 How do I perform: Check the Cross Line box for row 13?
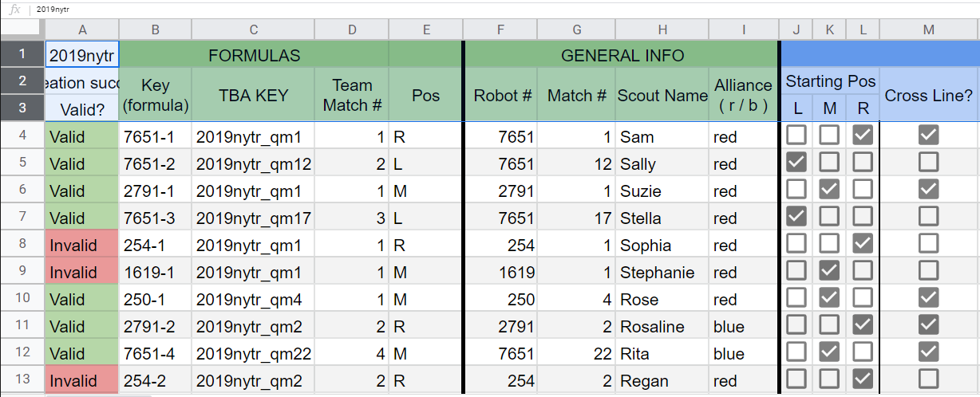tap(928, 380)
